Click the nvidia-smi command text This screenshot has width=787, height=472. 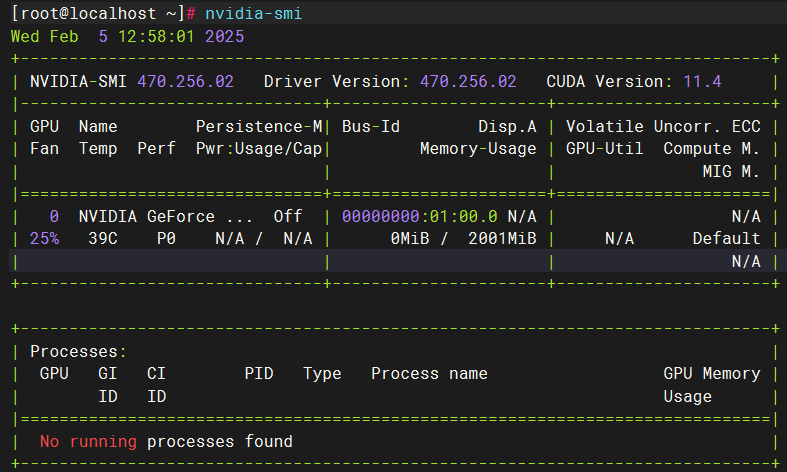[x=253, y=13]
